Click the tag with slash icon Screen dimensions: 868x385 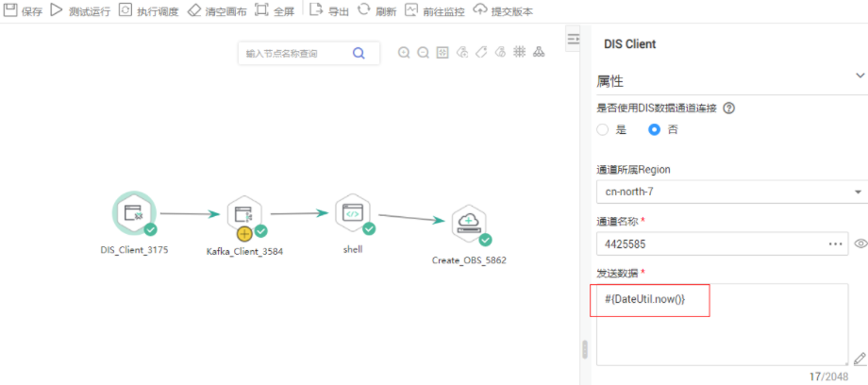(500, 53)
